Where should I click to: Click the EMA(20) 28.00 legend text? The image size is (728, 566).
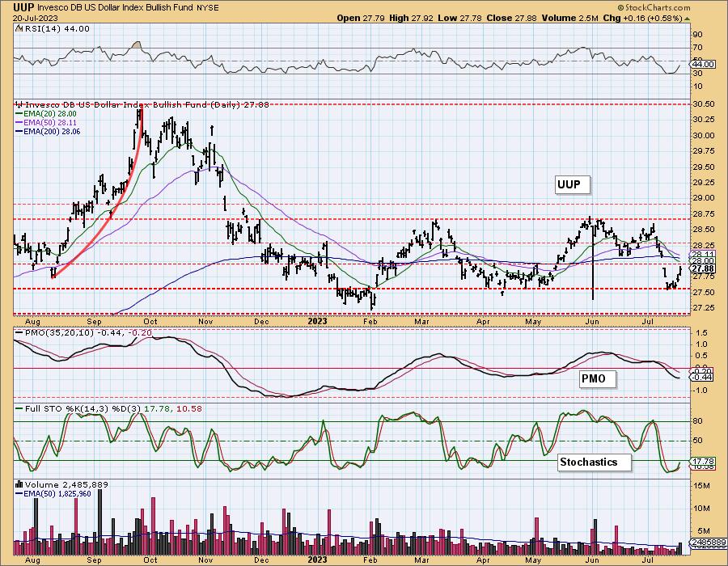(50, 114)
